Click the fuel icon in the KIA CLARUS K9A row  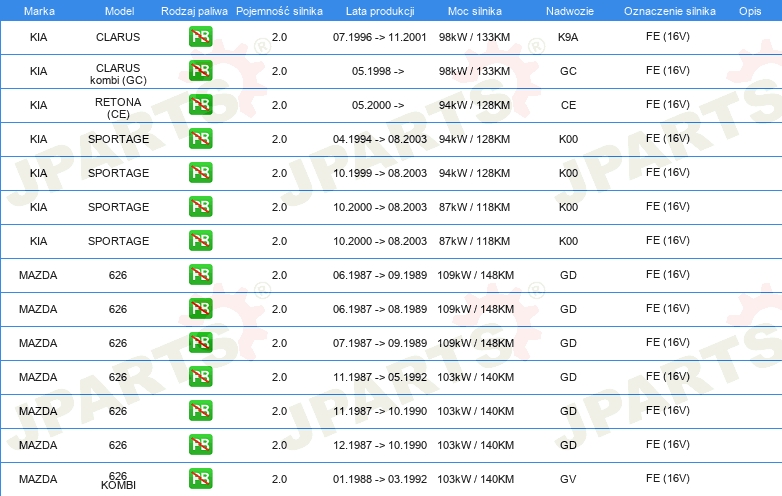200,38
